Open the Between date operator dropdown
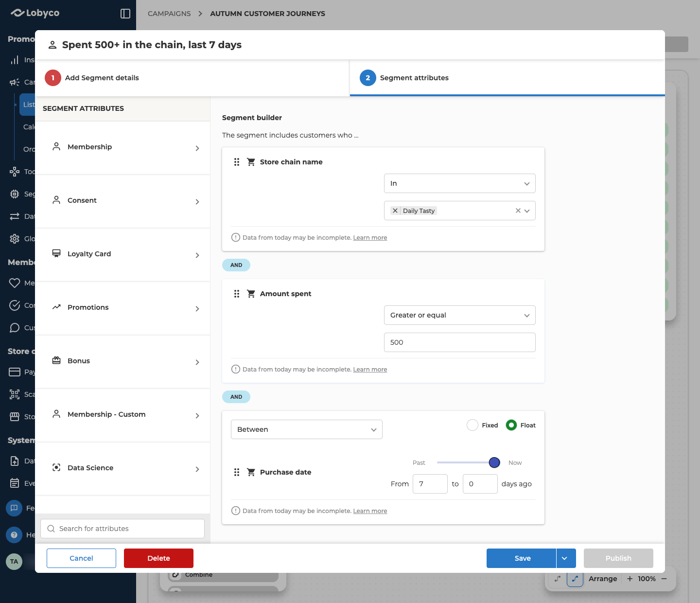 (307, 429)
